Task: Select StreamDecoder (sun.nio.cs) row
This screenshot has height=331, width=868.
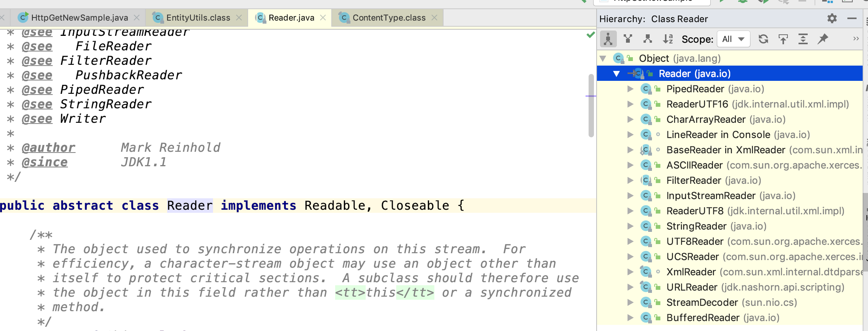Action: point(730,302)
